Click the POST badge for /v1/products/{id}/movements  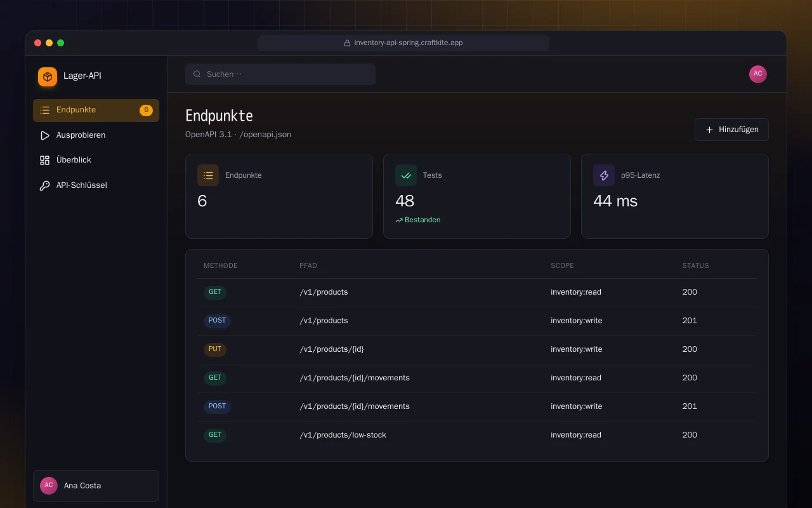pos(217,407)
